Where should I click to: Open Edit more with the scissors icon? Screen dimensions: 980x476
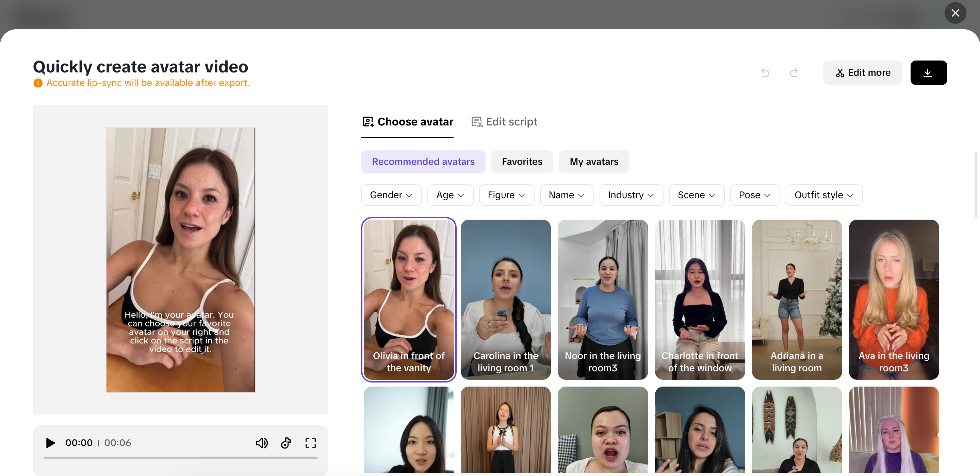(x=863, y=73)
